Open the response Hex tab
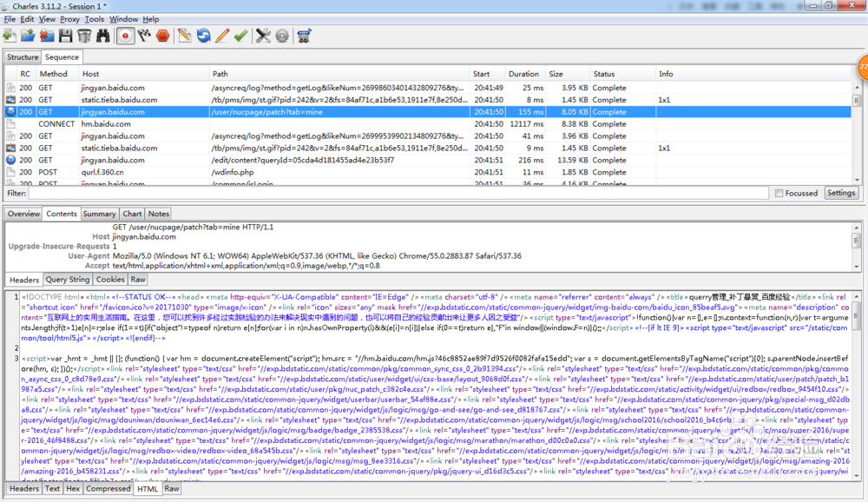Screen dimensions: 868x502 tap(73, 489)
